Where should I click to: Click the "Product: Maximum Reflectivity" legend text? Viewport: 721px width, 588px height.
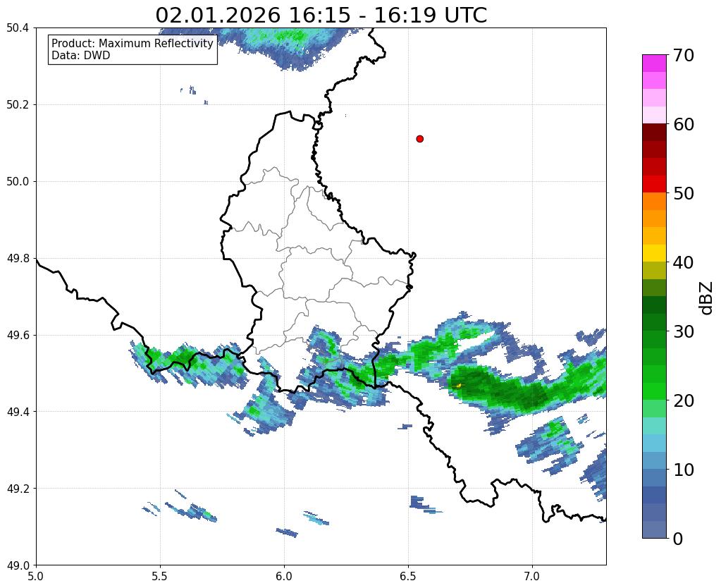tap(133, 43)
